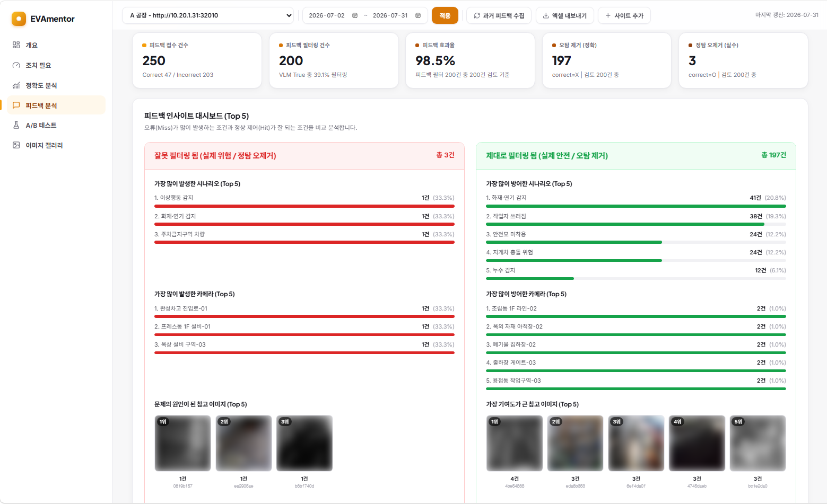
Task: Click the 사이트 추가 button
Action: (x=624, y=15)
